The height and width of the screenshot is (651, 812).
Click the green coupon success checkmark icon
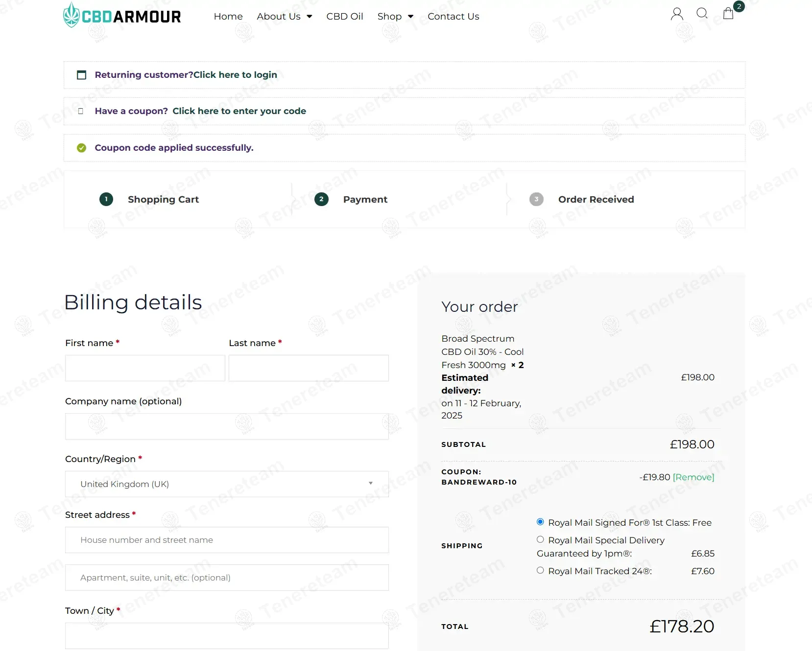pyautogui.click(x=82, y=148)
